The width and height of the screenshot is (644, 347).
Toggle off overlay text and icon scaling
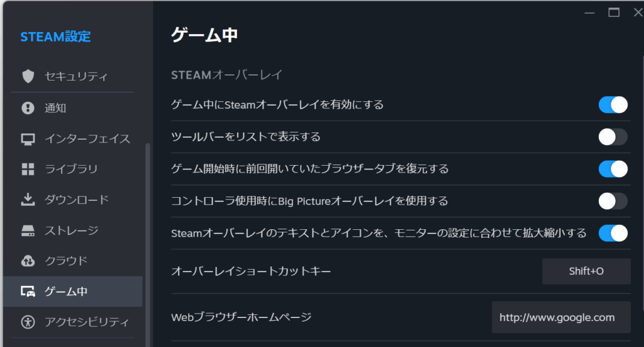tap(613, 233)
